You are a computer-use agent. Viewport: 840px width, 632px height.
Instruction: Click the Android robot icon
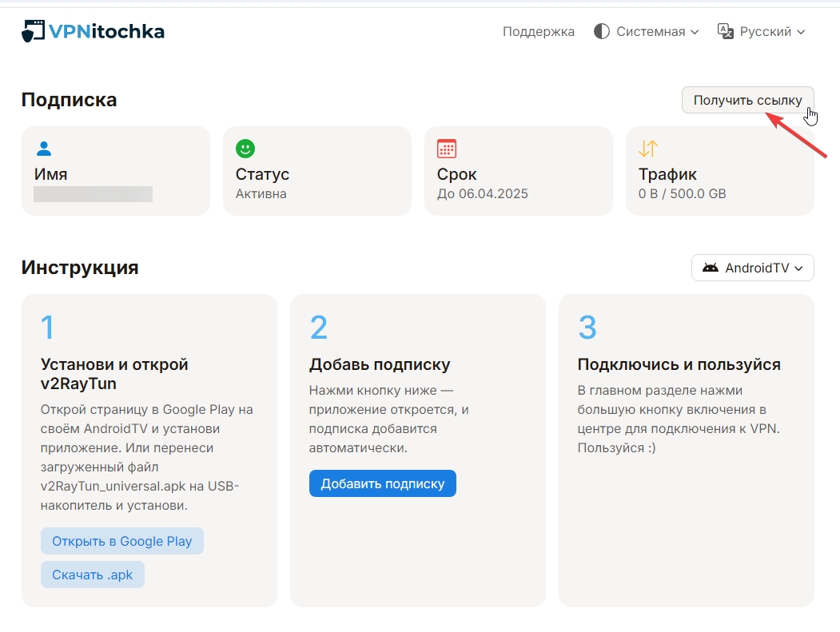click(x=710, y=268)
